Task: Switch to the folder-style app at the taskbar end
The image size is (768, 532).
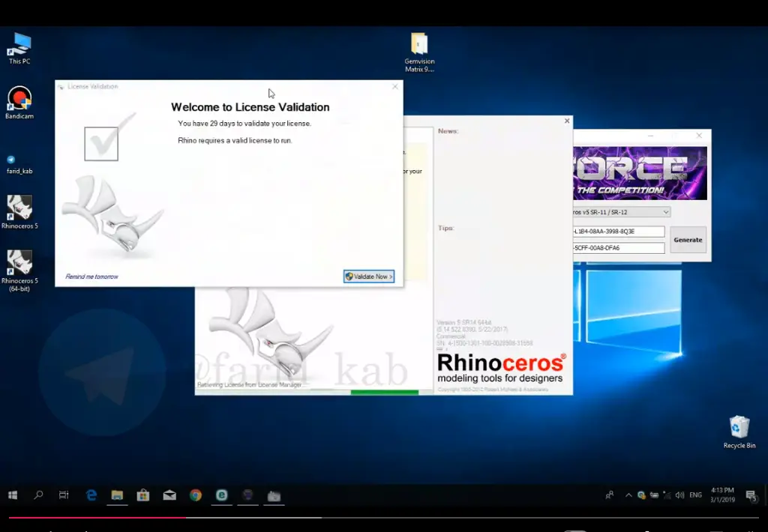Action: pyautogui.click(x=274, y=496)
